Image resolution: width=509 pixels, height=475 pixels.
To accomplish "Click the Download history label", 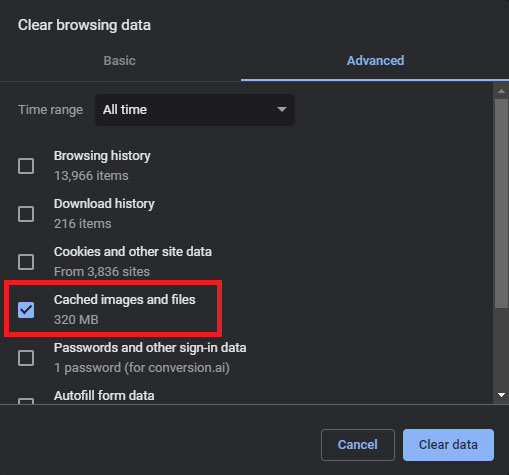I will click(x=104, y=204).
